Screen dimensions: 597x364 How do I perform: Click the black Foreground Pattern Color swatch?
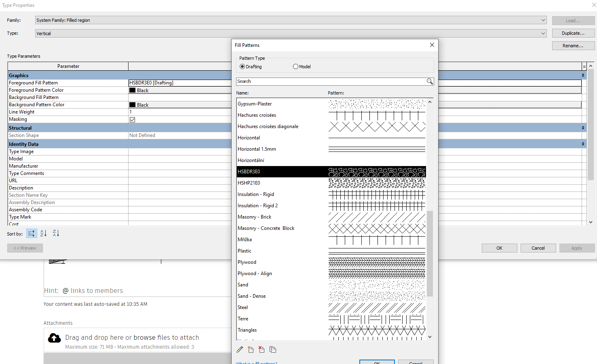pos(133,90)
